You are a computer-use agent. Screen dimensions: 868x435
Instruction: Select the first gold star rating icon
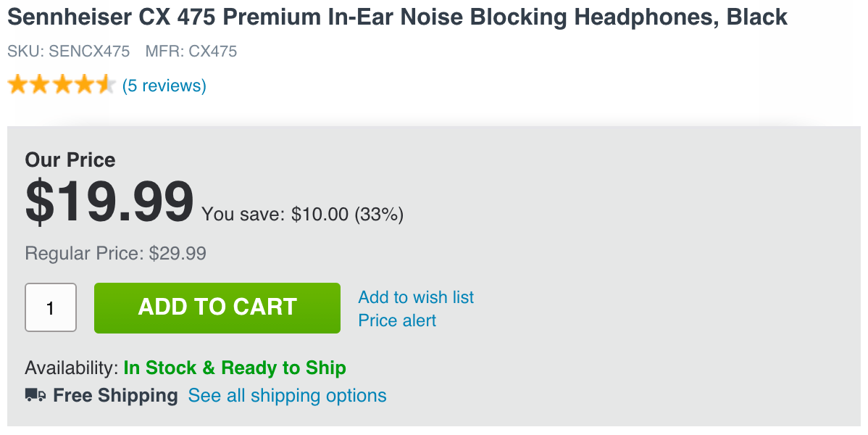[x=18, y=83]
